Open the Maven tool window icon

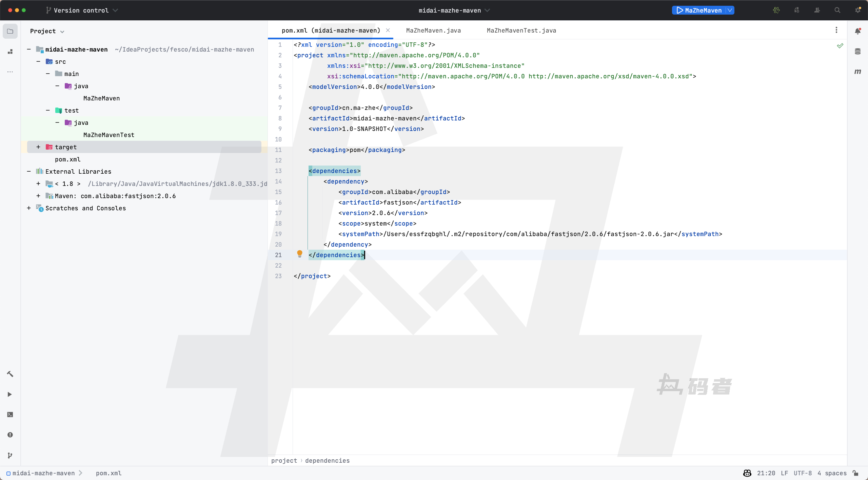(857, 72)
